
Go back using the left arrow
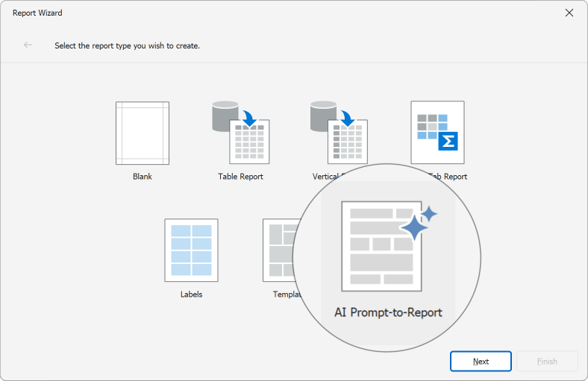28,45
